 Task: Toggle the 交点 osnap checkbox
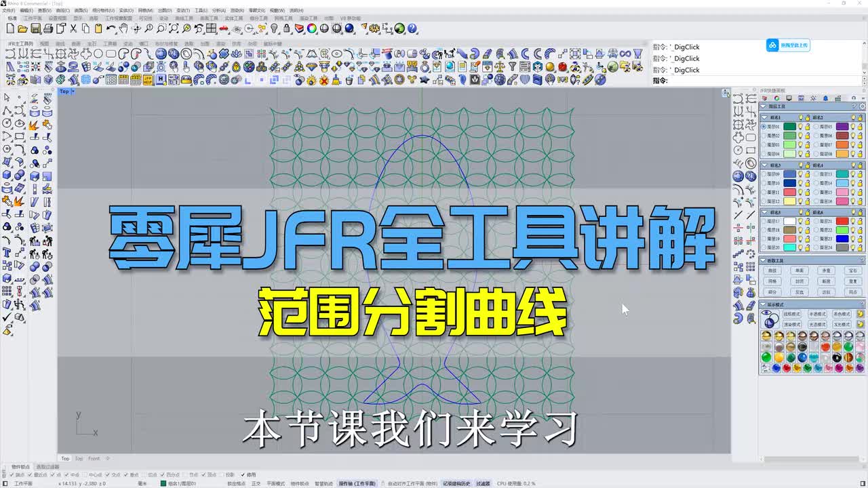point(108,474)
